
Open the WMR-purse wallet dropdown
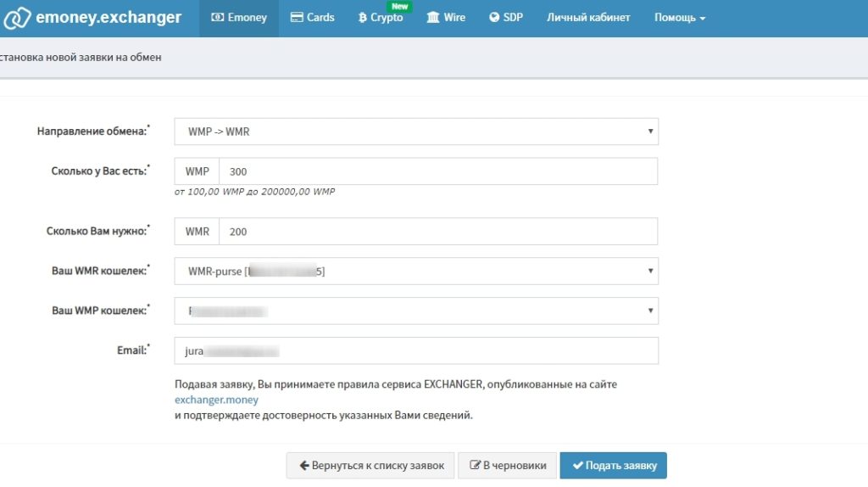416,271
